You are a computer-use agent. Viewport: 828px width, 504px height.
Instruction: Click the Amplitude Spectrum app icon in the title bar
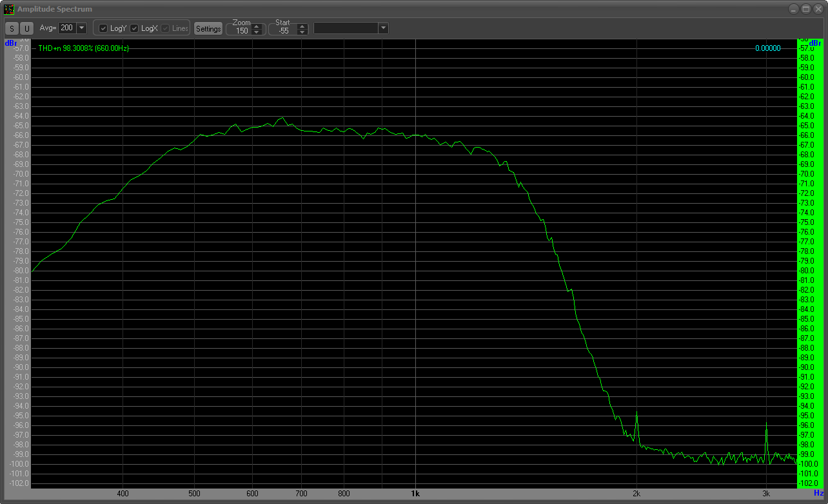[9, 9]
